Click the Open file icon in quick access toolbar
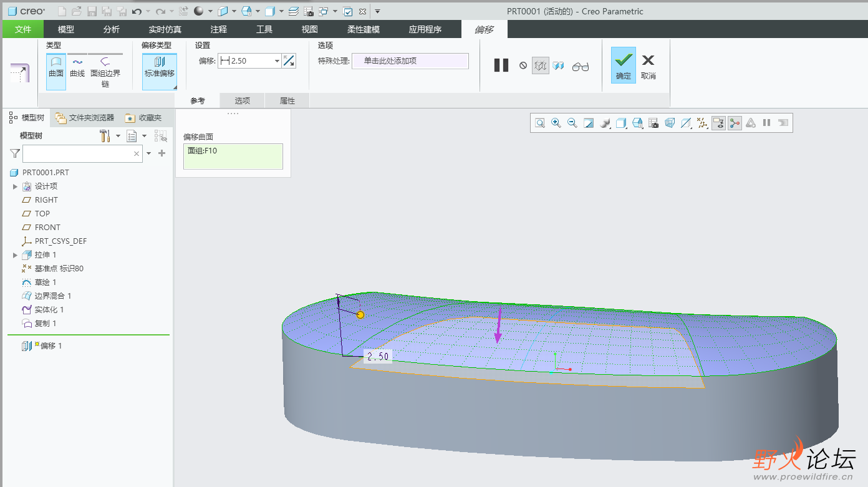The width and height of the screenshot is (868, 487). coord(76,11)
